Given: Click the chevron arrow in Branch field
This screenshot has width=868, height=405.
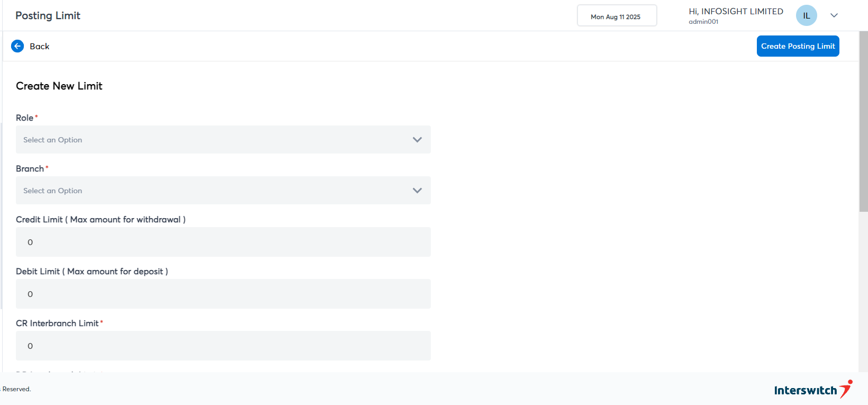Looking at the screenshot, I should click(417, 191).
